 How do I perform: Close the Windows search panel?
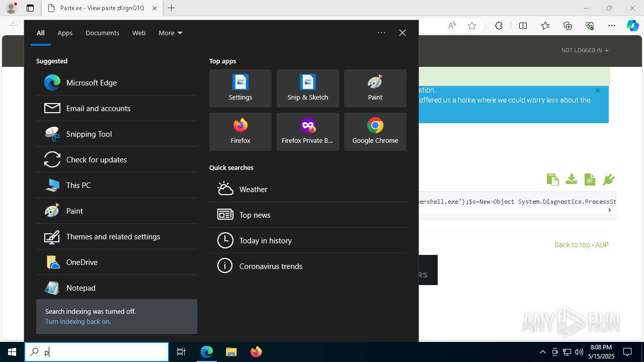click(403, 33)
